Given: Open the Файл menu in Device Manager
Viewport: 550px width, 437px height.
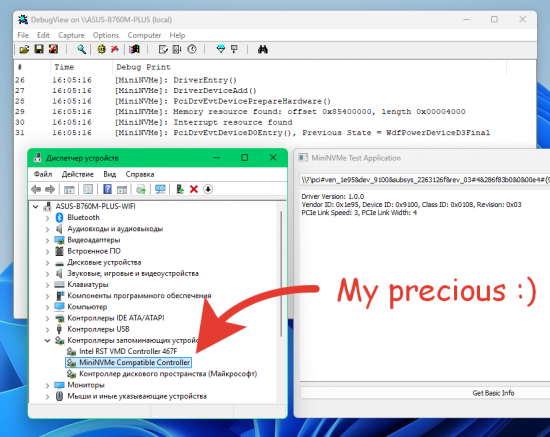Looking at the screenshot, I should pos(43,174).
